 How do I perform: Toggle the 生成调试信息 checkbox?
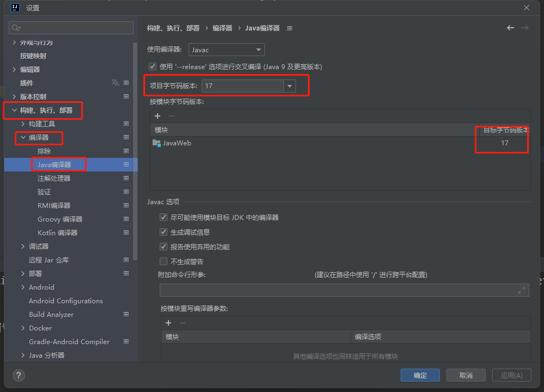pyautogui.click(x=164, y=232)
